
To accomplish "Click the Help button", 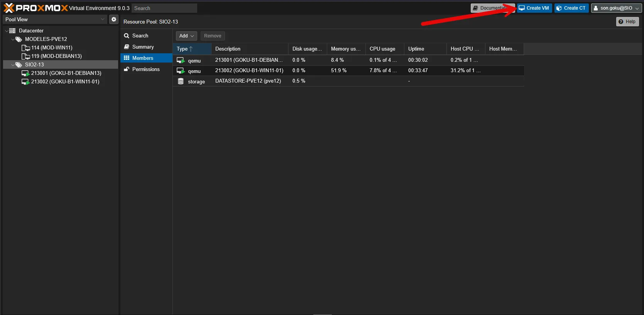I will coord(627,22).
